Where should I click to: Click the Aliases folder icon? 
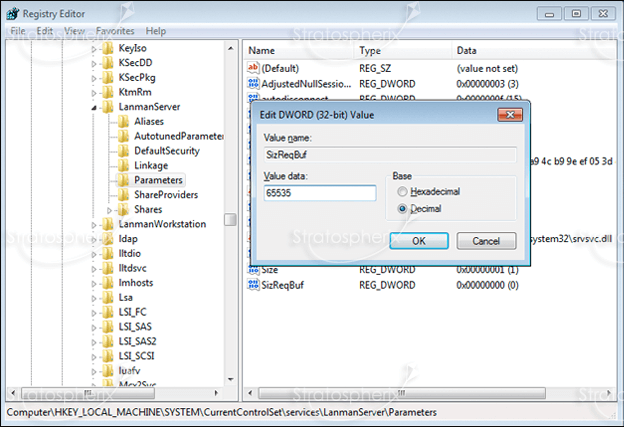point(123,121)
